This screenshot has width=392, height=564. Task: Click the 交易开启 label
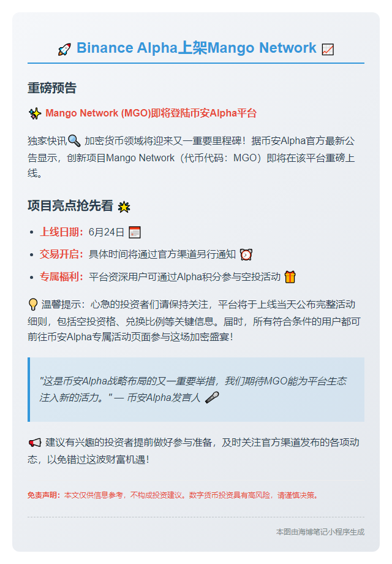pos(61,254)
